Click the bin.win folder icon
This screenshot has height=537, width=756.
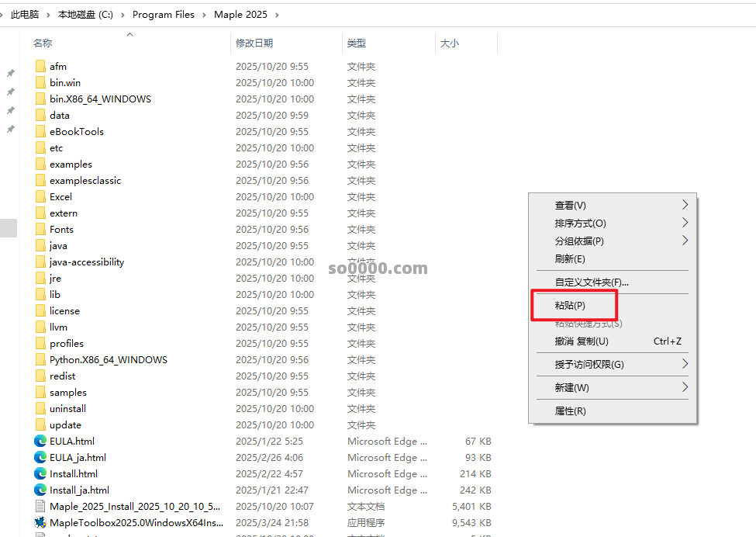[x=40, y=82]
